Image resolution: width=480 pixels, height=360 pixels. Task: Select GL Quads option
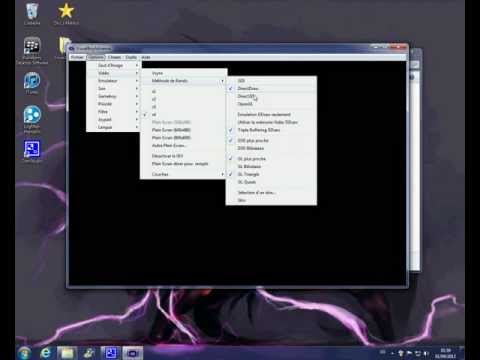tap(271, 182)
